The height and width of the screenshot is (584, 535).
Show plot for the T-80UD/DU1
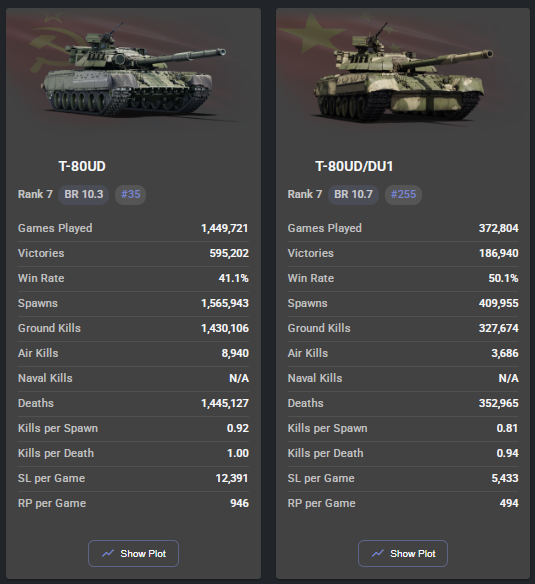[403, 553]
